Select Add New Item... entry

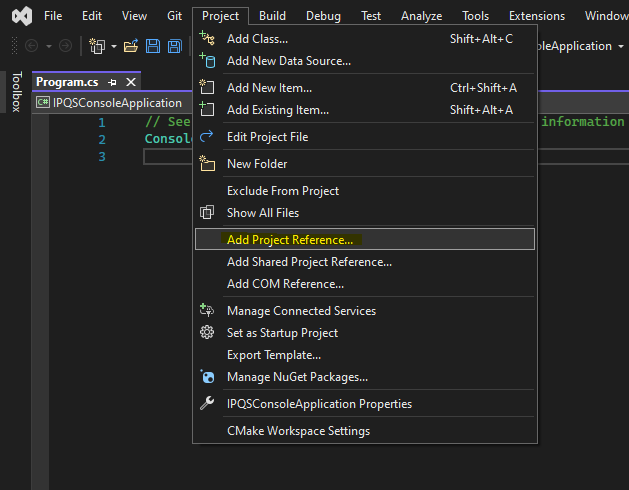[365, 87]
